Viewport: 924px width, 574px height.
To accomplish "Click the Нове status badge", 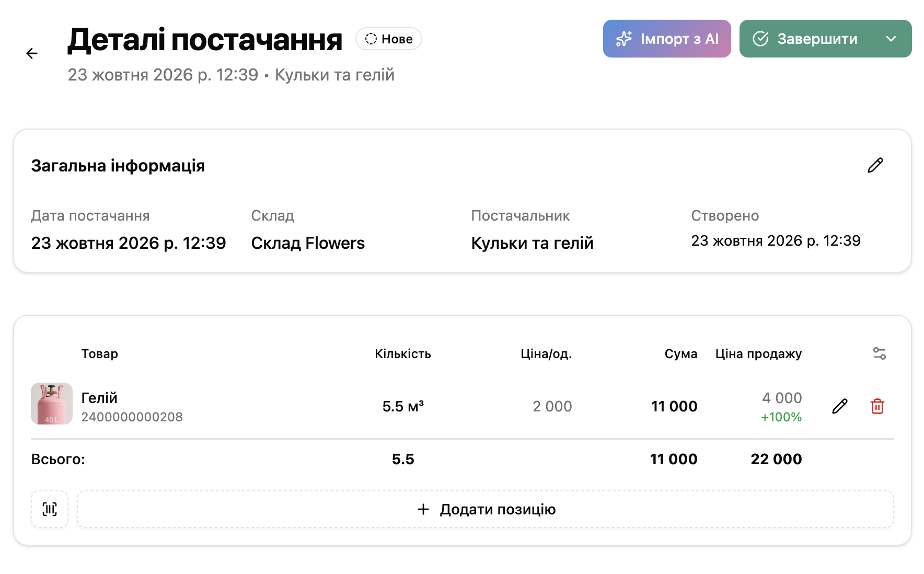I will tap(389, 39).
